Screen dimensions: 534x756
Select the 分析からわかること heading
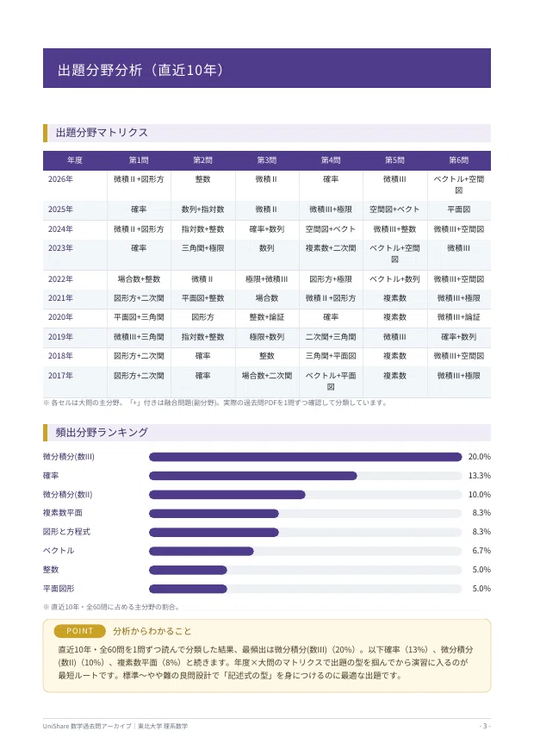[x=152, y=631]
